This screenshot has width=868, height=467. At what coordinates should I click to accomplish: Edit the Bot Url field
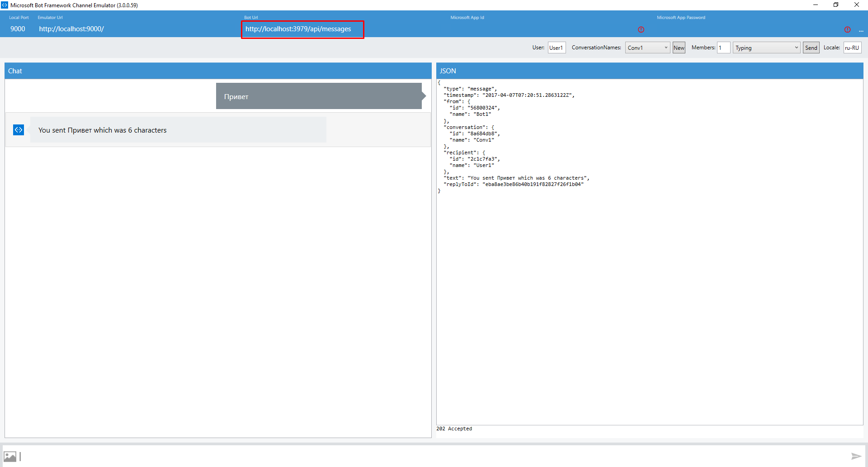tap(302, 29)
